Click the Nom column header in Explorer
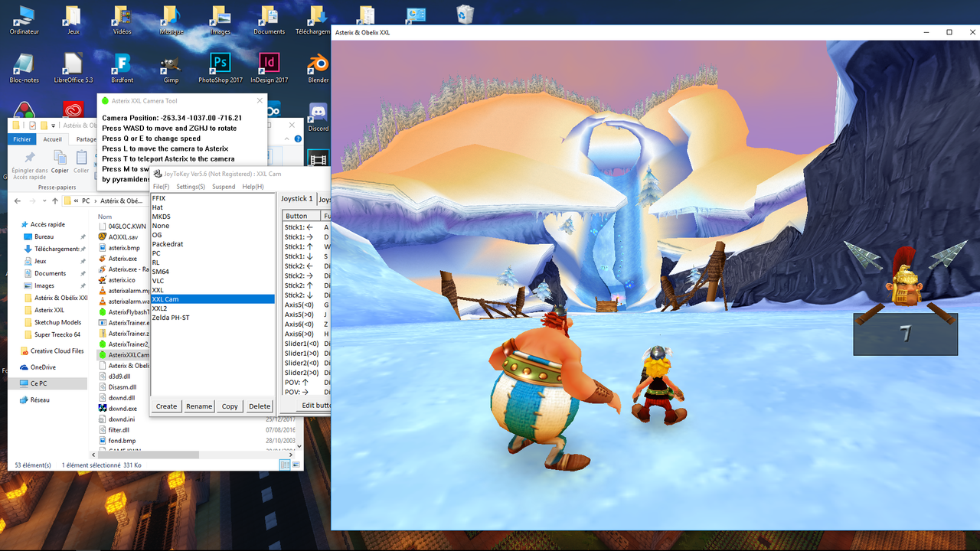The width and height of the screenshot is (980, 551). [x=104, y=217]
